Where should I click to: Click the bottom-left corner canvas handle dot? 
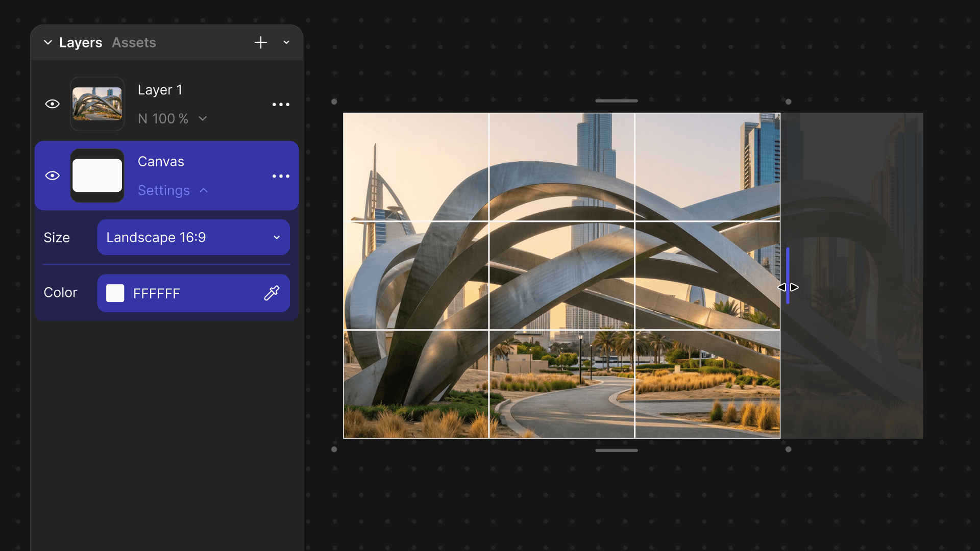334,449
